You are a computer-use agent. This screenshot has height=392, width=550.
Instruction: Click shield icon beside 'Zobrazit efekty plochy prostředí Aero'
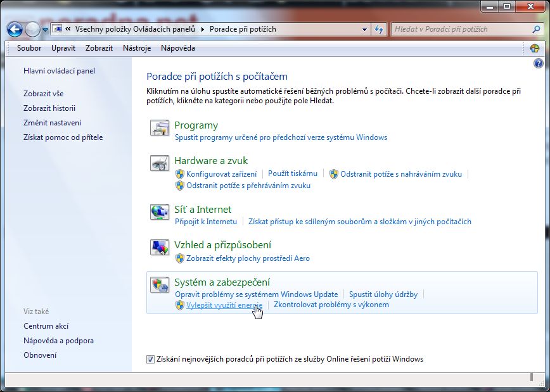coord(179,258)
